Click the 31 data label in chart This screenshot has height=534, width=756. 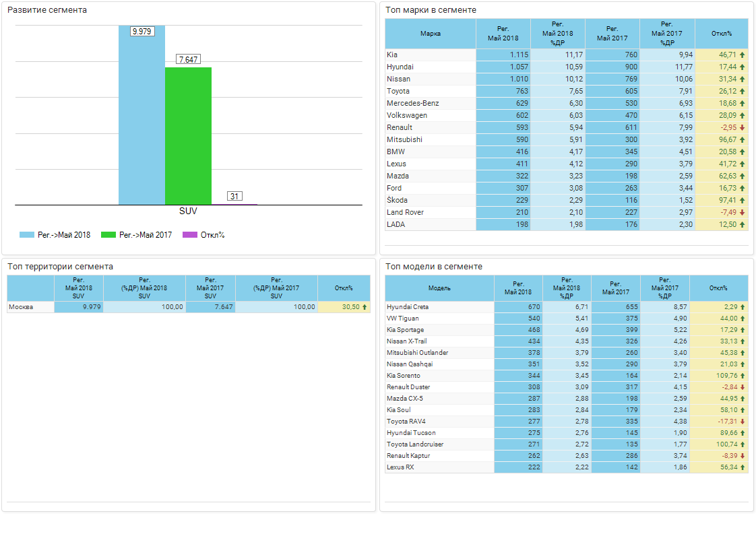point(234,196)
